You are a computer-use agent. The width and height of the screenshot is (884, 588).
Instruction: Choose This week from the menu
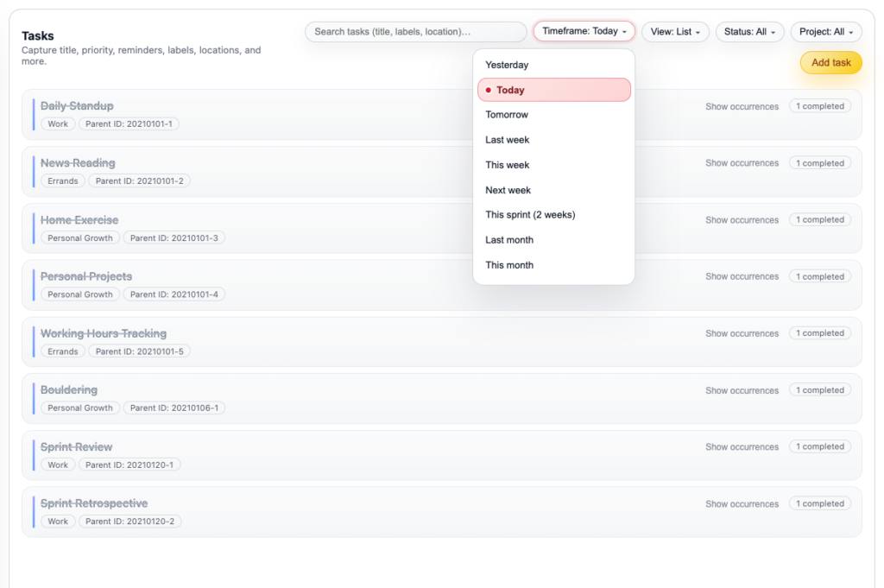tap(508, 165)
